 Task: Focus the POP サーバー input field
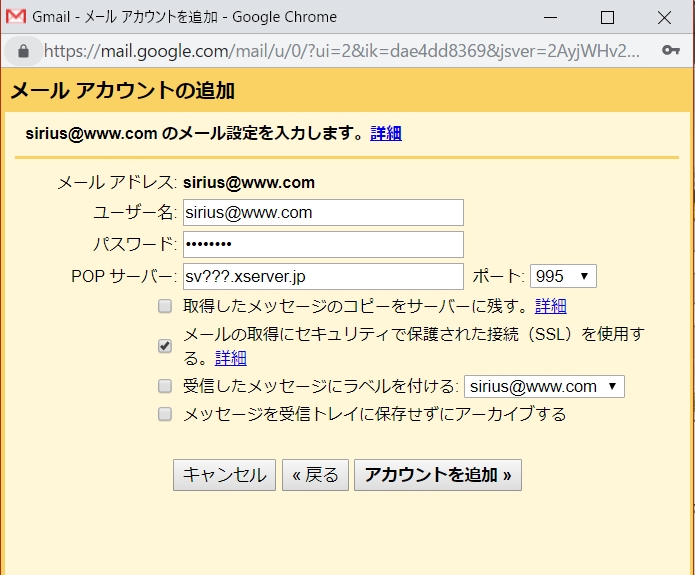click(x=324, y=276)
